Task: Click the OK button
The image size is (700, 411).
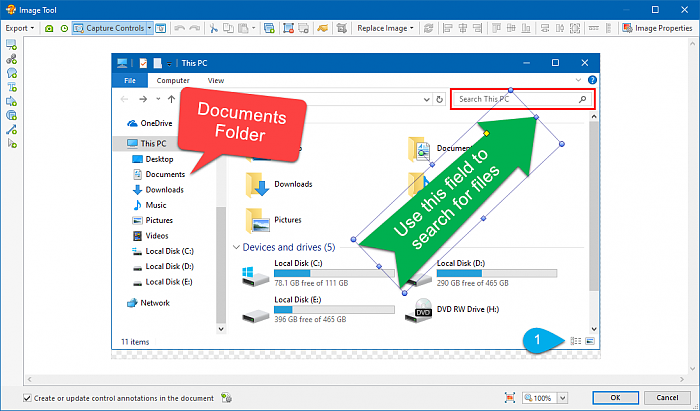Action: click(614, 398)
